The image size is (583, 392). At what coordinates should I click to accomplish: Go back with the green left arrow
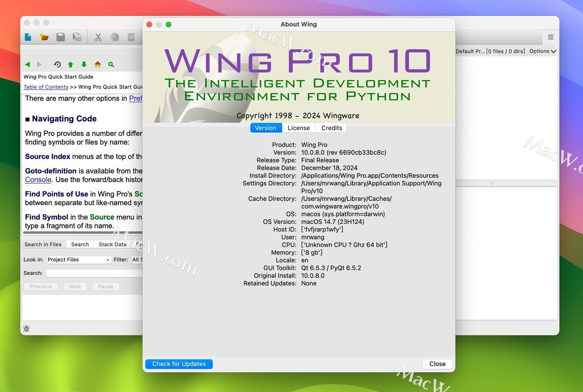(27, 64)
